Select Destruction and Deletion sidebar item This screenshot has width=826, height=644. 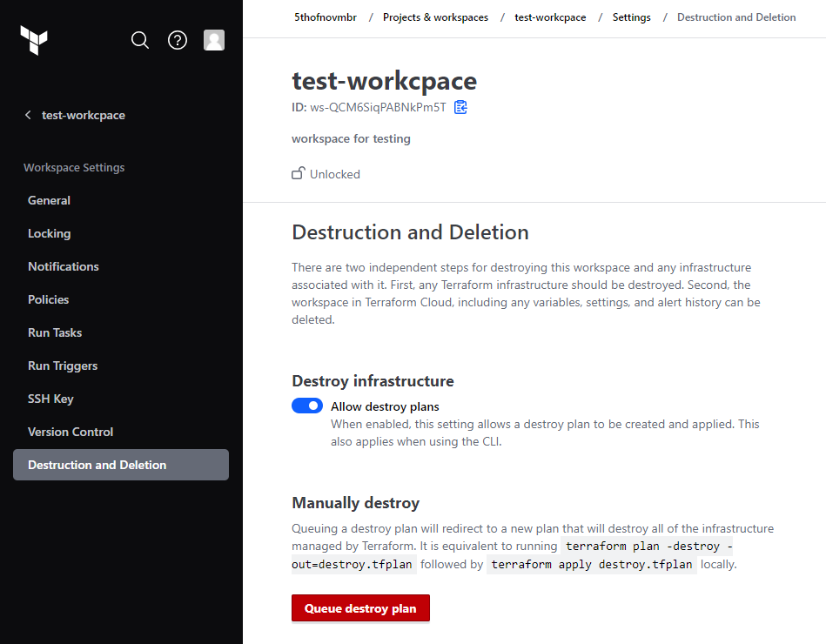coord(121,465)
